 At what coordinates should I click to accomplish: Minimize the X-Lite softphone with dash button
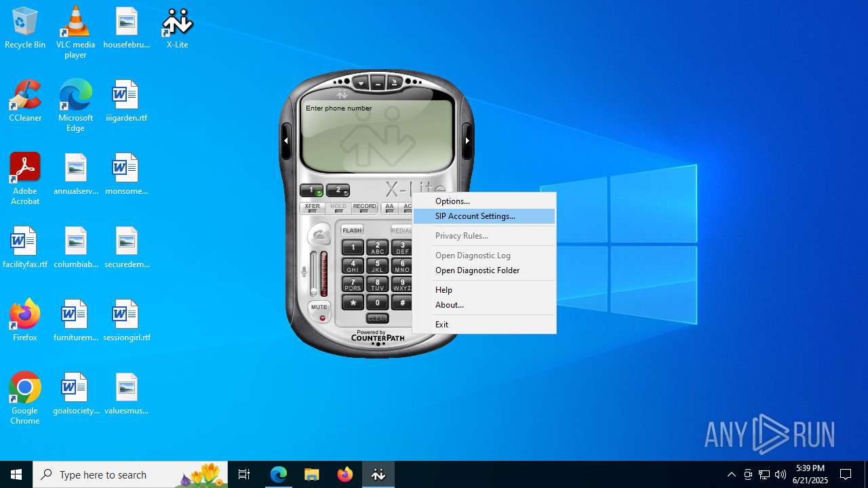coord(378,83)
